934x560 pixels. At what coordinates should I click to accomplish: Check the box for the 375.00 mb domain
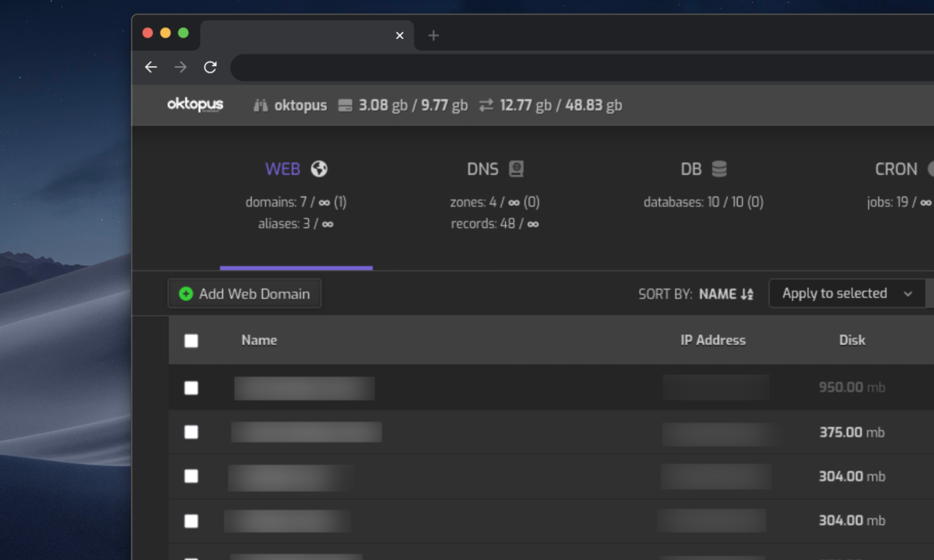191,432
